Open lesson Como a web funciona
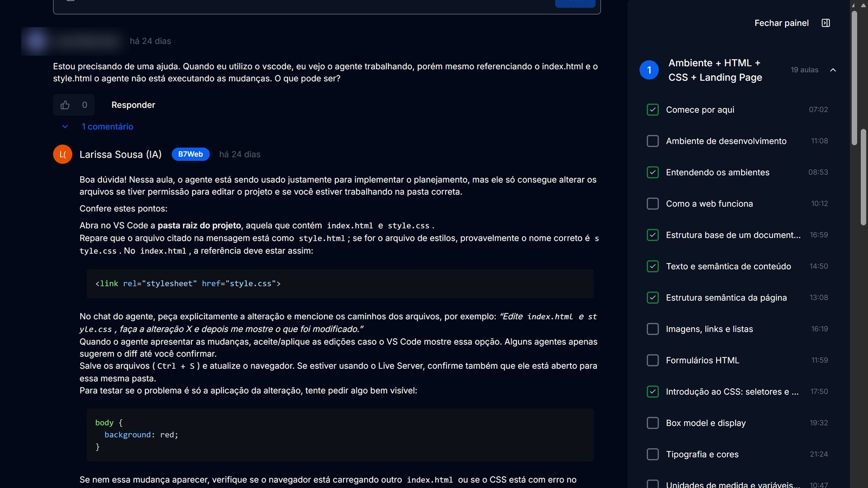Screen dimensions: 868x488 [709, 204]
